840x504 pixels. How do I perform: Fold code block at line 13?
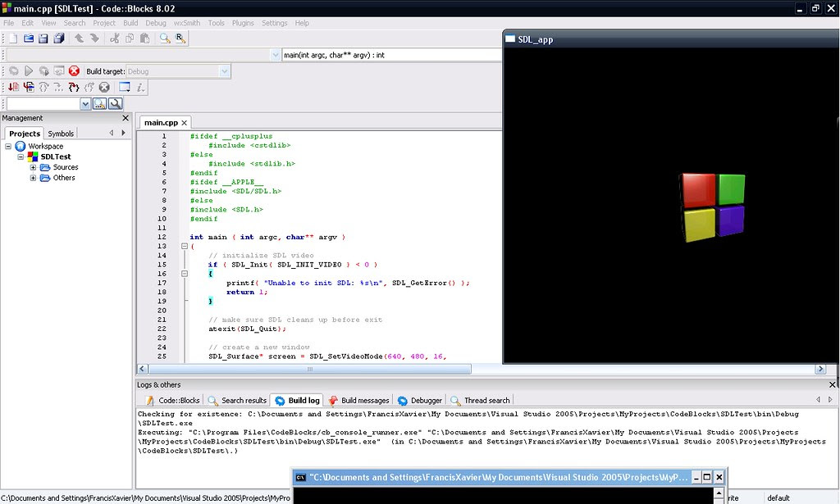[185, 246]
